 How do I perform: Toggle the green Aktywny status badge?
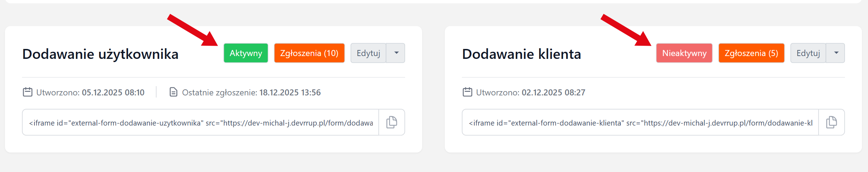[246, 53]
